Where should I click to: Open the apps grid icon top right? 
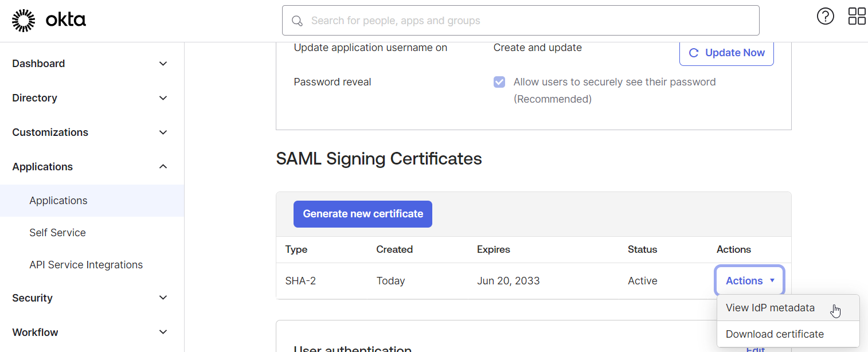[x=857, y=16]
